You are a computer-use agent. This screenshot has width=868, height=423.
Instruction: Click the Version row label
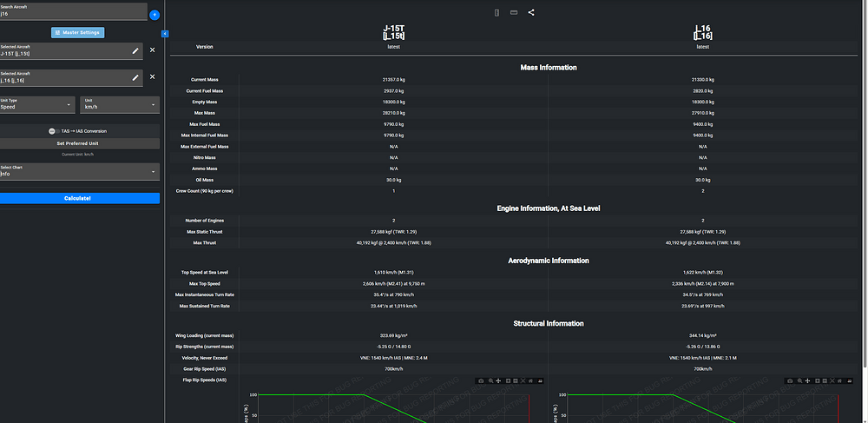(x=204, y=47)
